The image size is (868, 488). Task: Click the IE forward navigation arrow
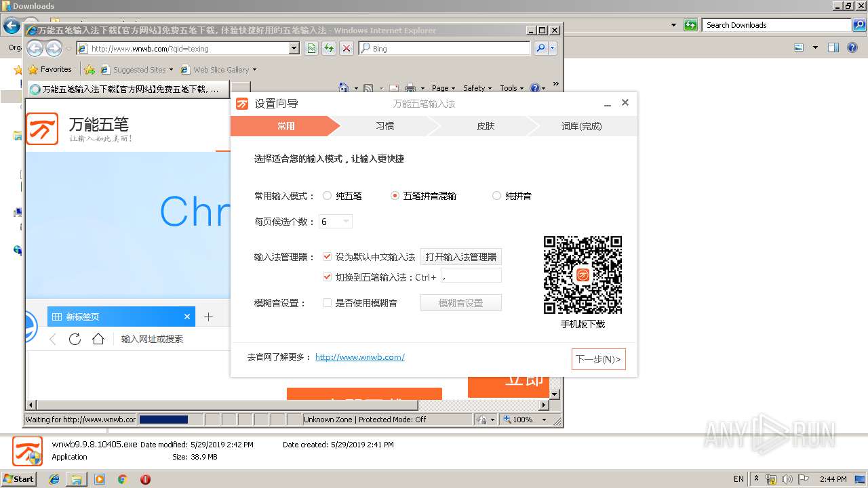coord(54,48)
